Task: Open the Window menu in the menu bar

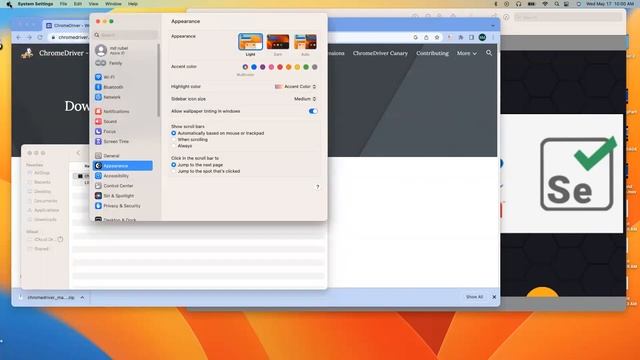Action: (113, 4)
